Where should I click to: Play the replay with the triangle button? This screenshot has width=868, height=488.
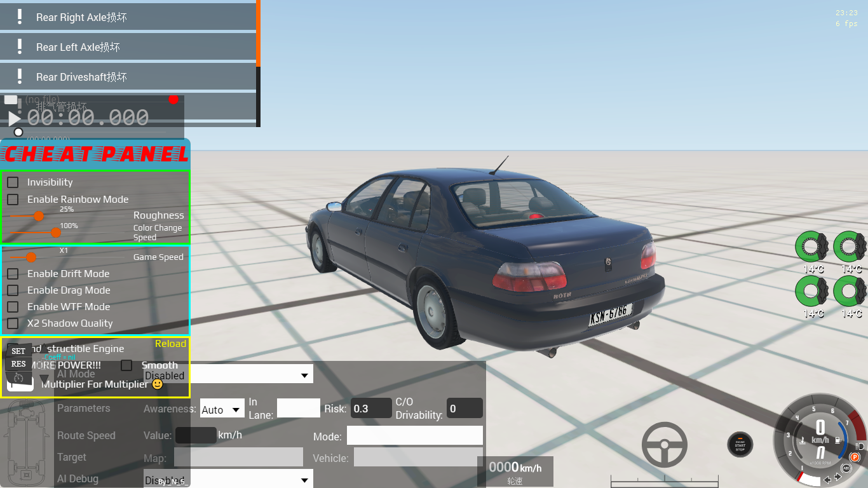click(x=14, y=118)
